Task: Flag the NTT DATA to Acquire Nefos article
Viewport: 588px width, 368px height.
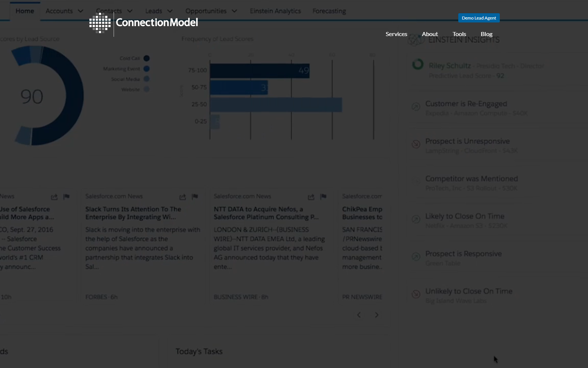Action: point(323,197)
